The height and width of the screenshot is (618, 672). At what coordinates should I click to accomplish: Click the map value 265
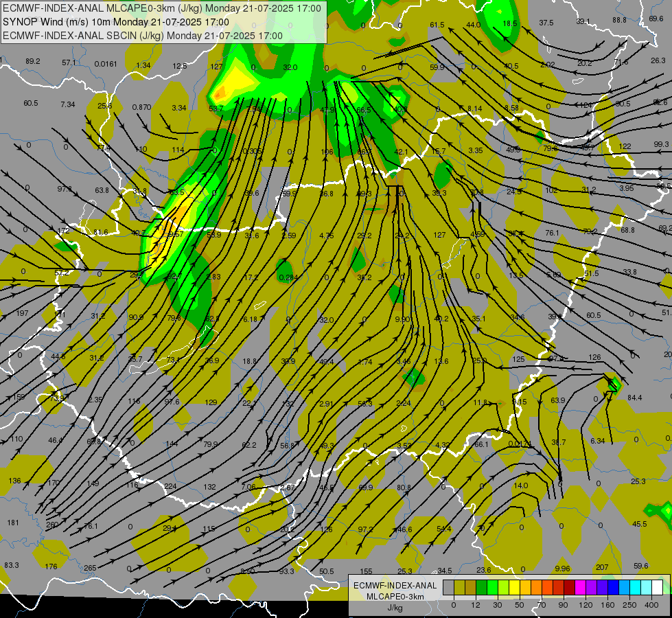pyautogui.click(x=90, y=568)
